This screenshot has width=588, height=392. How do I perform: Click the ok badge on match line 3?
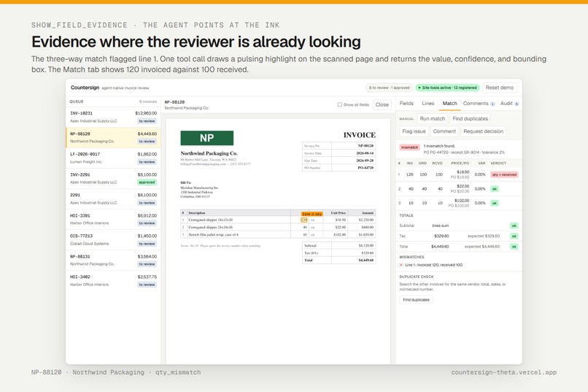pos(495,203)
